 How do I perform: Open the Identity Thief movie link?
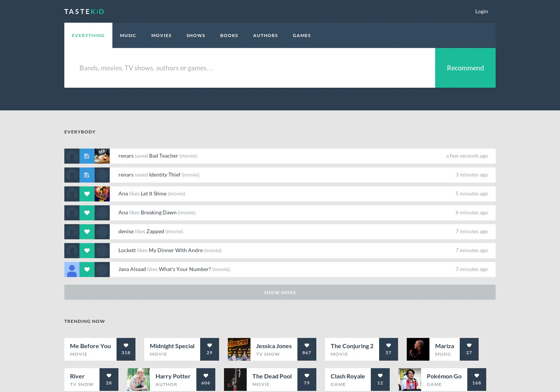(x=165, y=175)
